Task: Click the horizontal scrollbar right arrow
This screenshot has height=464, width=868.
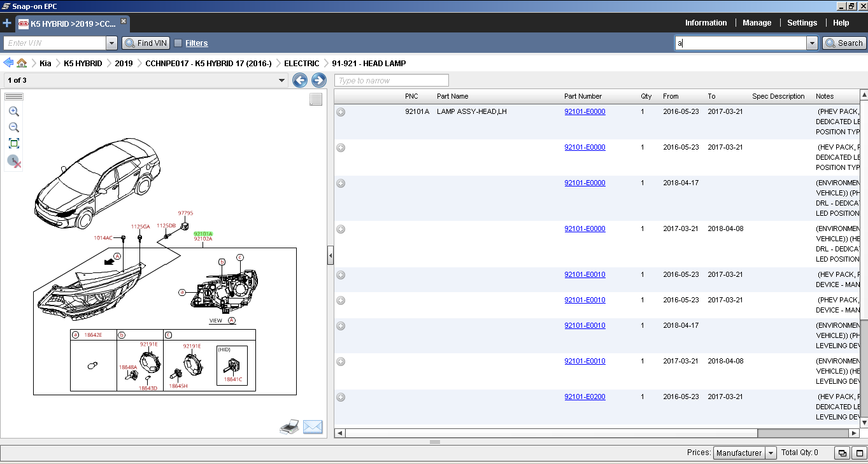Action: pos(854,433)
